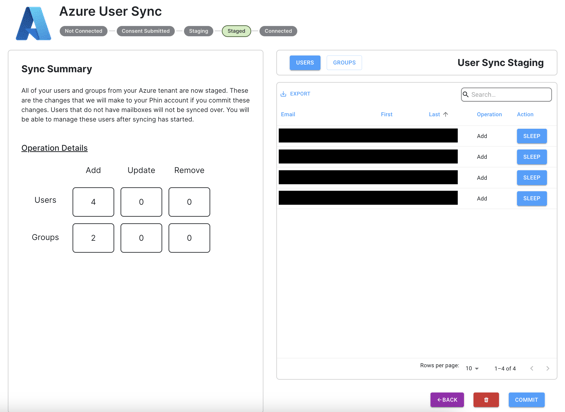This screenshot has height=412, width=565.
Task: Click the export download icon
Action: [283, 94]
